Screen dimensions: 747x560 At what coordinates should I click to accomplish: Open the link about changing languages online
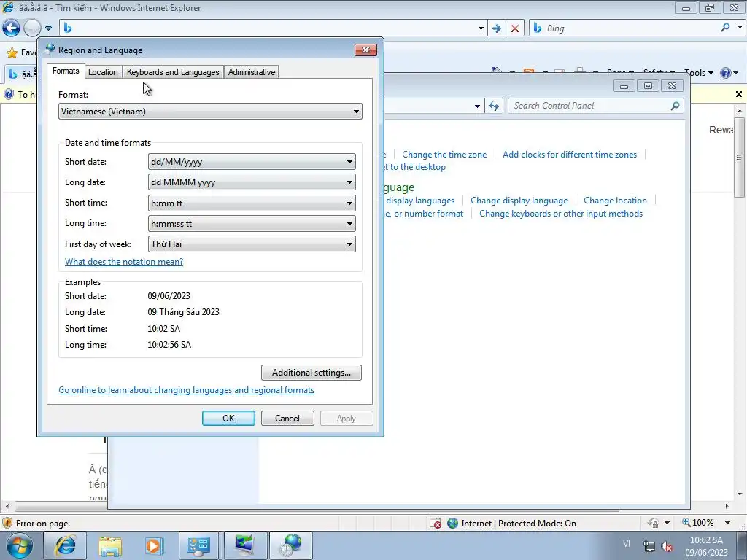[x=186, y=390]
